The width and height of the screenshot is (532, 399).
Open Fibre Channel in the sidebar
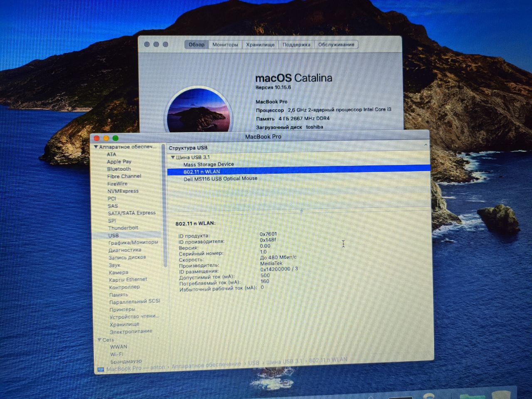tap(124, 176)
